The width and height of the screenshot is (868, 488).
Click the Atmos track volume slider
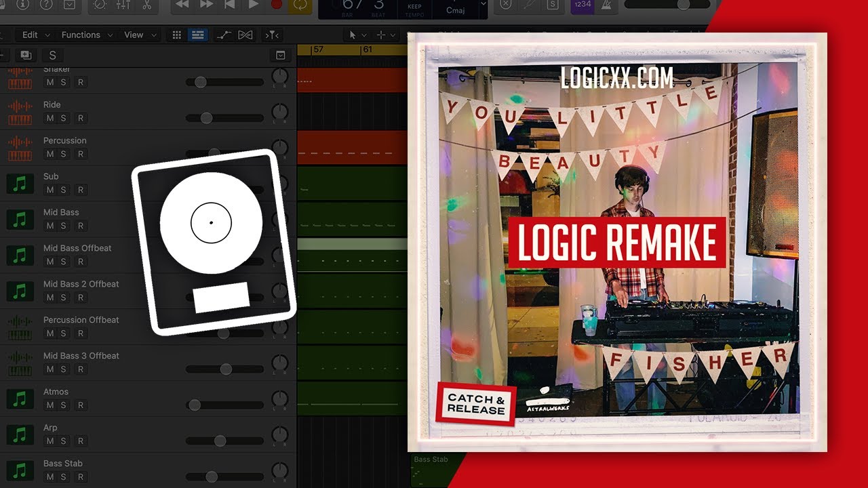[x=224, y=405]
